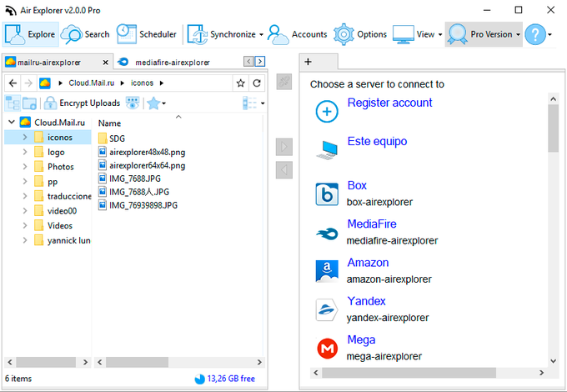Switch to the mediafire-airexplorer tab
Screen dimensions: 567x392
point(172,63)
